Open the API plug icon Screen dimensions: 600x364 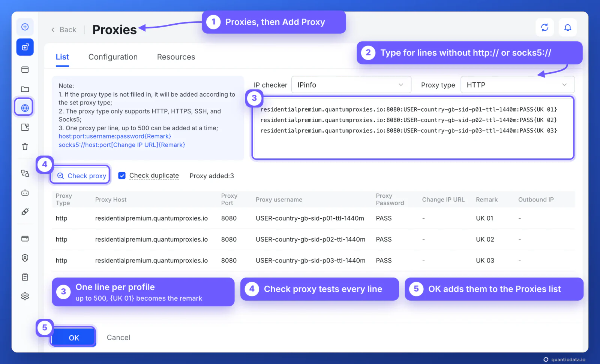[25, 212]
